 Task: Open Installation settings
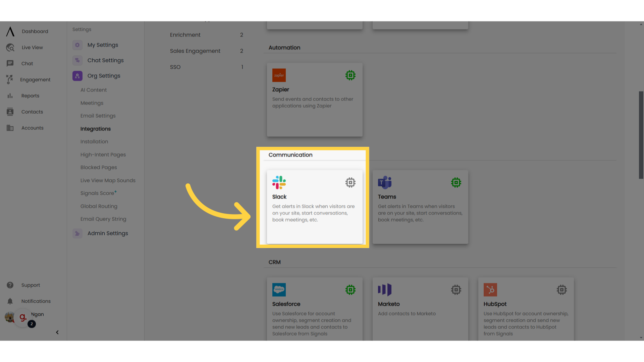[x=94, y=142]
